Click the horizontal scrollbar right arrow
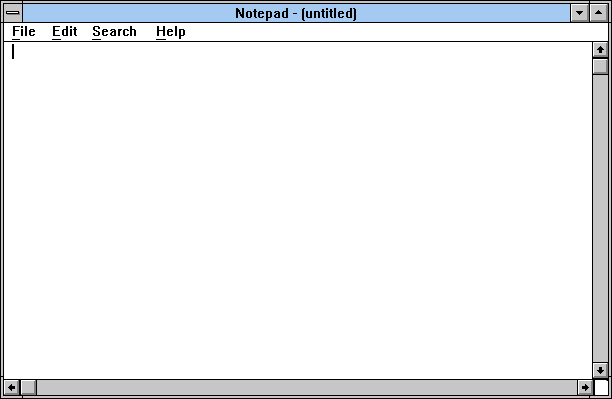The width and height of the screenshot is (612, 399). [x=585, y=387]
